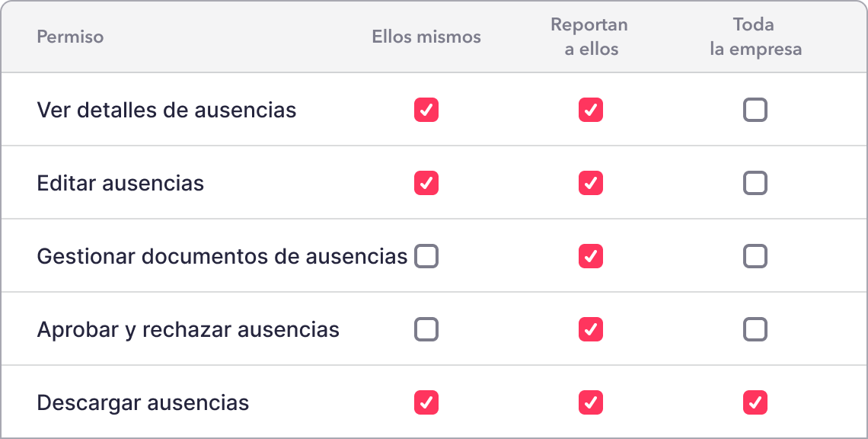The image size is (868, 439).
Task: Click the Permiso column header
Action: [x=70, y=37]
